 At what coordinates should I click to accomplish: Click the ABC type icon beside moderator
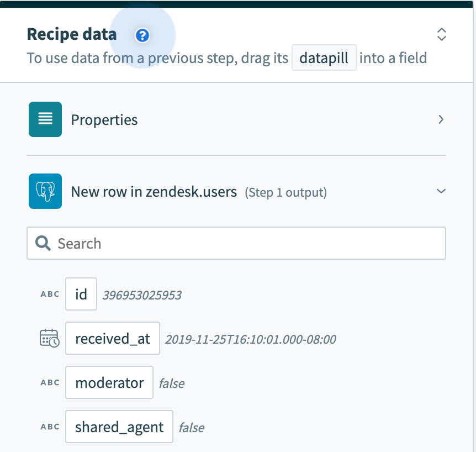tap(50, 382)
